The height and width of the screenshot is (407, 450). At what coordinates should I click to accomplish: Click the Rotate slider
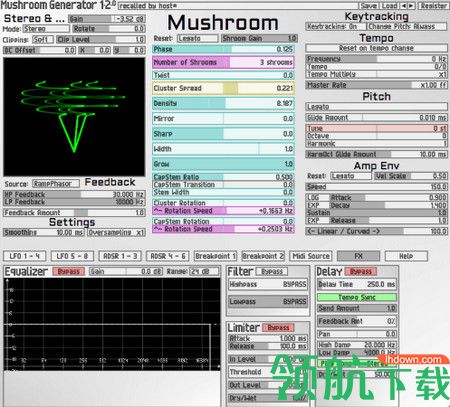click(109, 29)
